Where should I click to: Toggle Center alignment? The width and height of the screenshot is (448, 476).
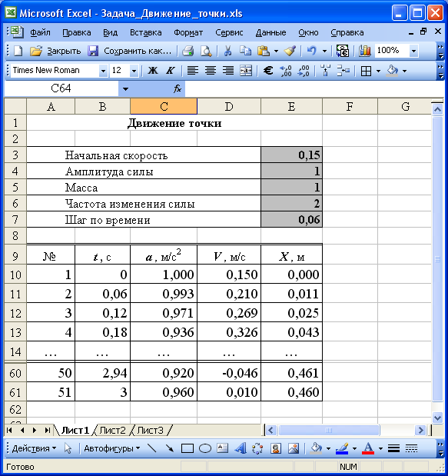[211, 71]
